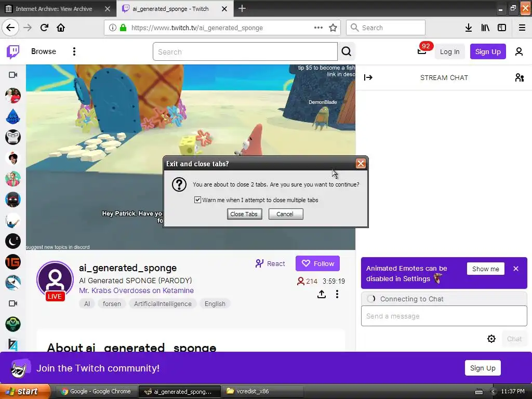Screen dimensions: 532x399
Task: Open chat community users list icon
Action: pyautogui.click(x=520, y=78)
